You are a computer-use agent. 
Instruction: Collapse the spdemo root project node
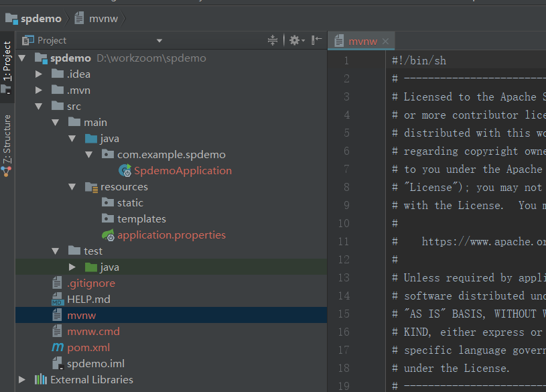pos(22,58)
